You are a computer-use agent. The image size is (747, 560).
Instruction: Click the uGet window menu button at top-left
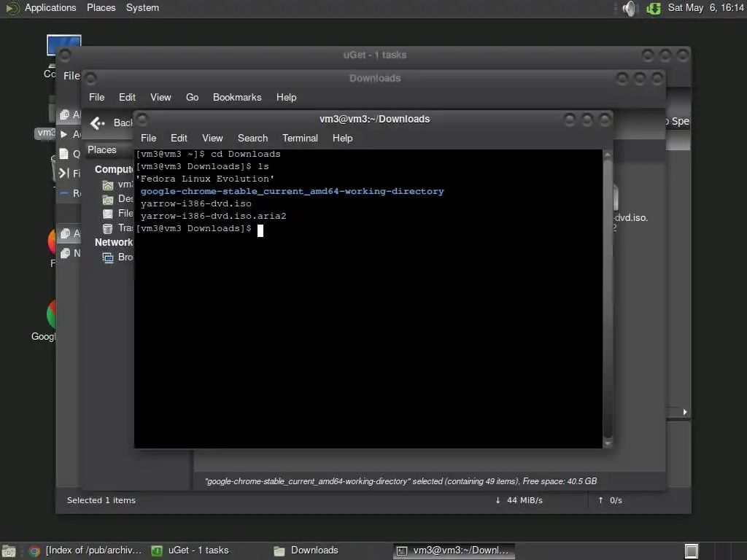click(65, 55)
